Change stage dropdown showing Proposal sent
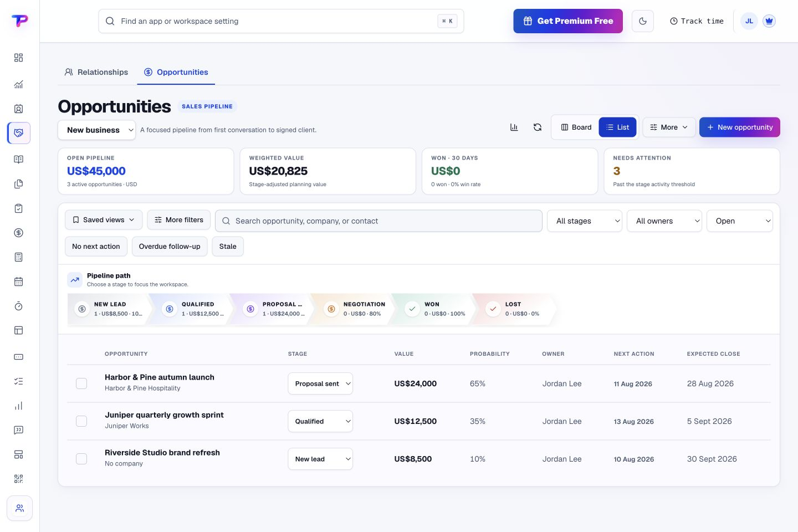 click(320, 383)
